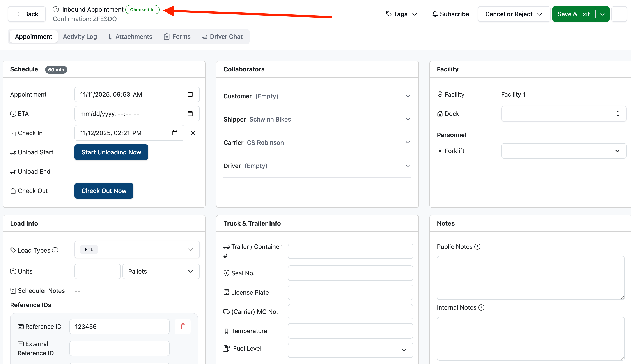This screenshot has width=631, height=364.
Task: Open the Pallets unit type dropdown
Action: click(x=161, y=271)
